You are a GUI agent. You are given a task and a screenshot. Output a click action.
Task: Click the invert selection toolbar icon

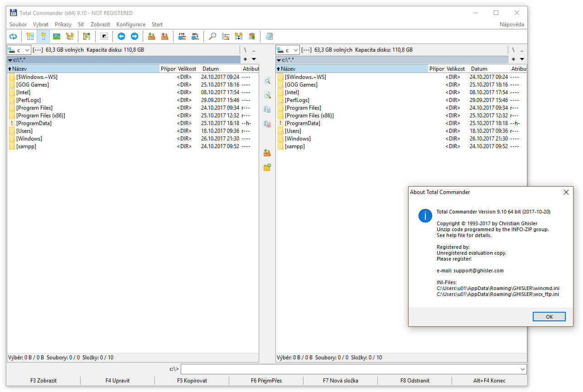(104, 36)
